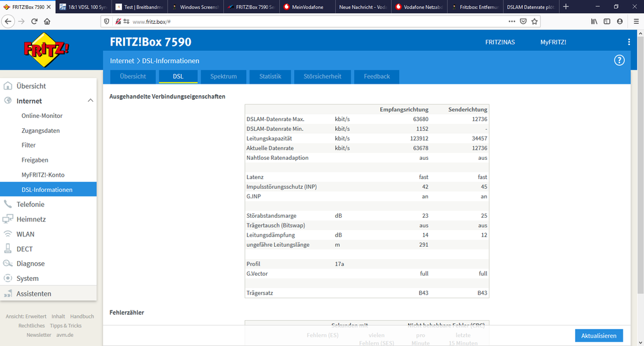Click the Assistenten wizard icon
The width and height of the screenshot is (644, 346).
[x=8, y=293]
